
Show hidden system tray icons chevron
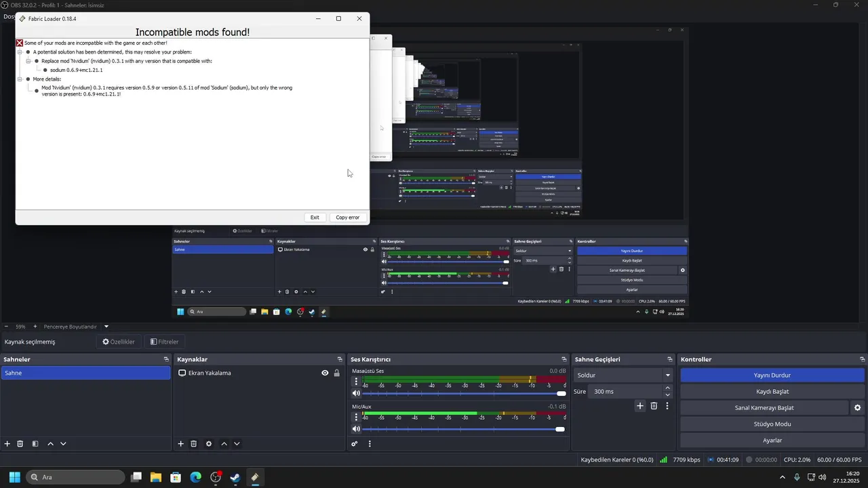coord(783,477)
